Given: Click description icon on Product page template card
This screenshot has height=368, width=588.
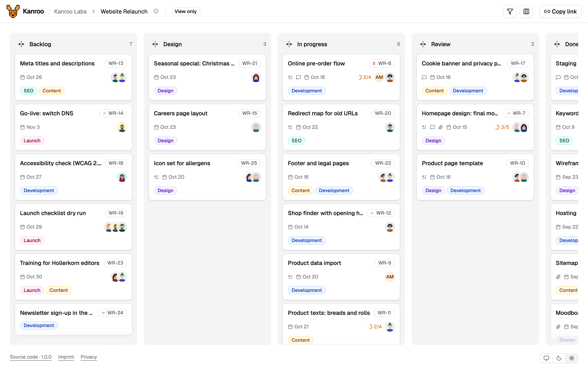Looking at the screenshot, I should coord(424,177).
